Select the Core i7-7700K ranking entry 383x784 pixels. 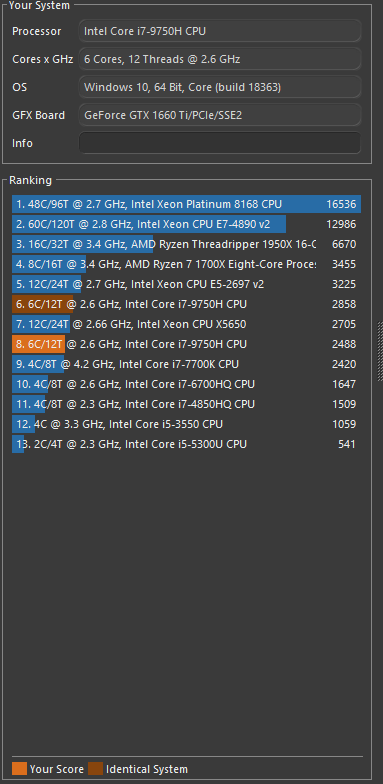(186, 364)
